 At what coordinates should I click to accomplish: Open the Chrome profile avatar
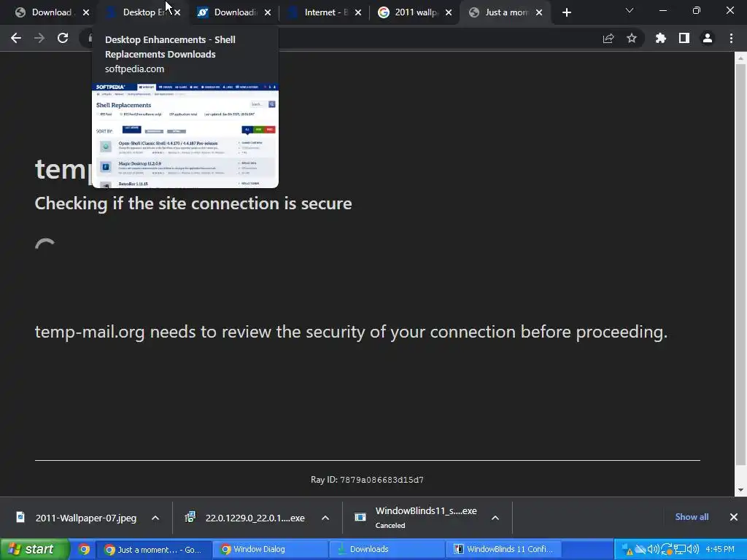pos(708,38)
